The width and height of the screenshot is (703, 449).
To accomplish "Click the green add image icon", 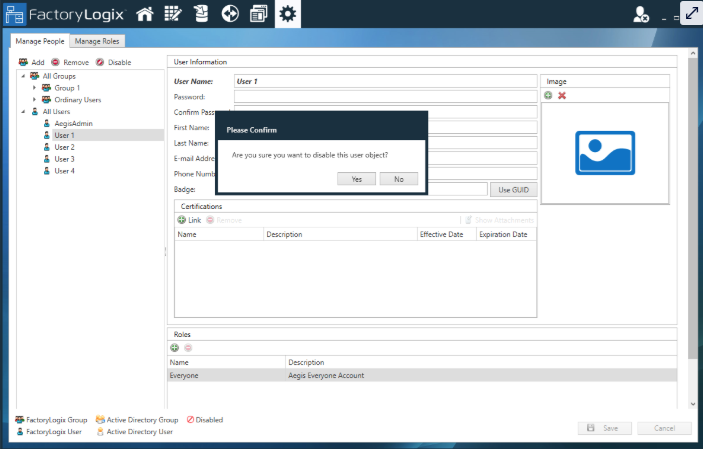I will 548,95.
